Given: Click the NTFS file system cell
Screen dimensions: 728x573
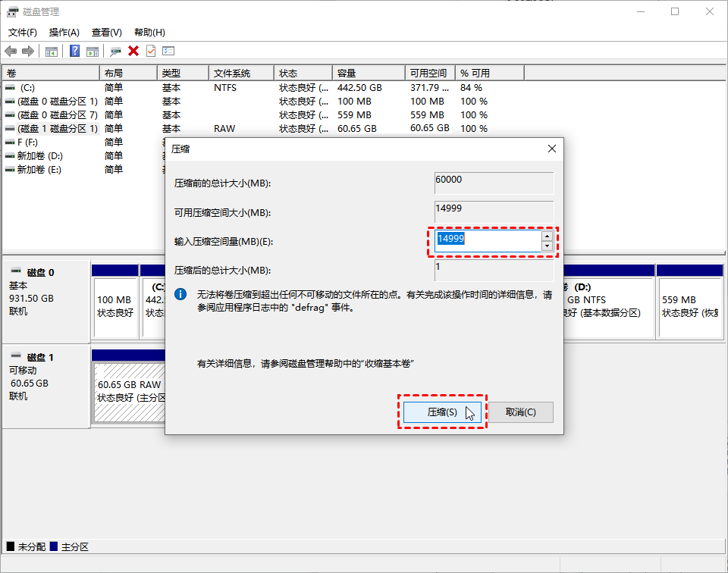Looking at the screenshot, I should (225, 88).
